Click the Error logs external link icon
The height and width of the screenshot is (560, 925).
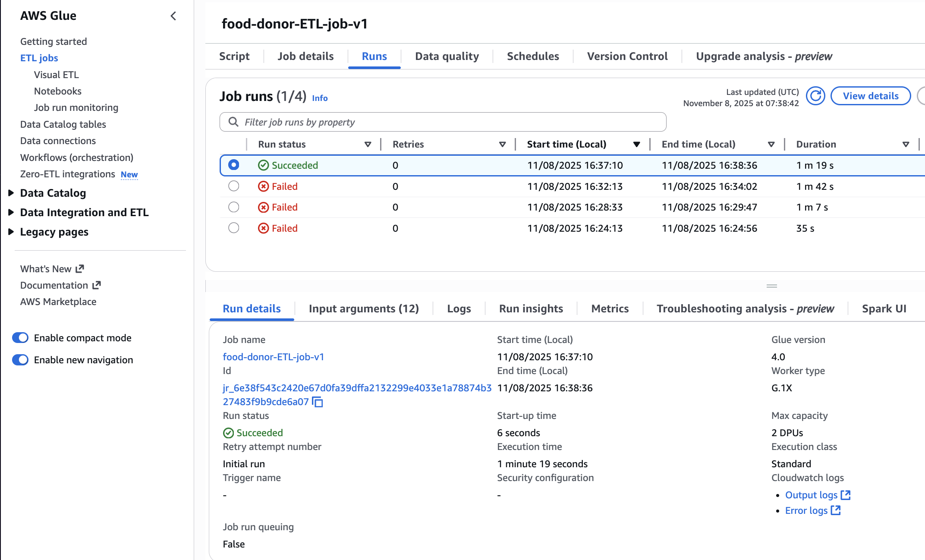click(x=836, y=510)
